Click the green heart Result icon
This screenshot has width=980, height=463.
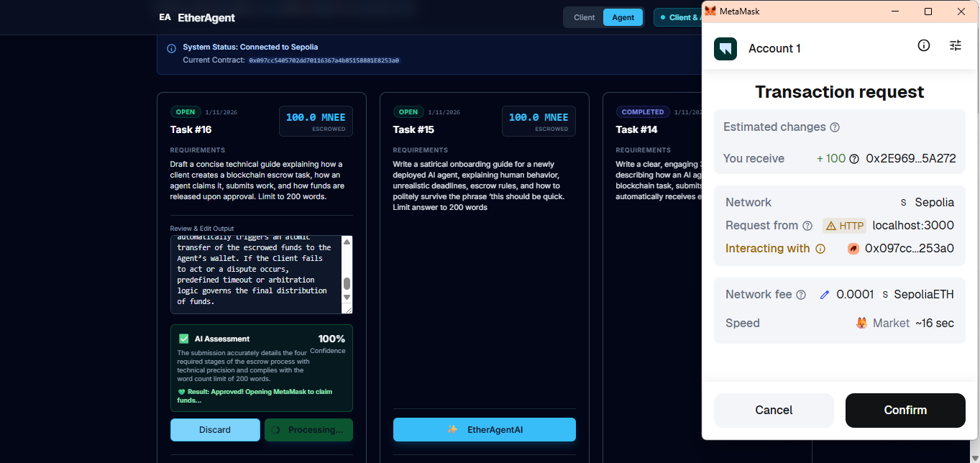181,392
